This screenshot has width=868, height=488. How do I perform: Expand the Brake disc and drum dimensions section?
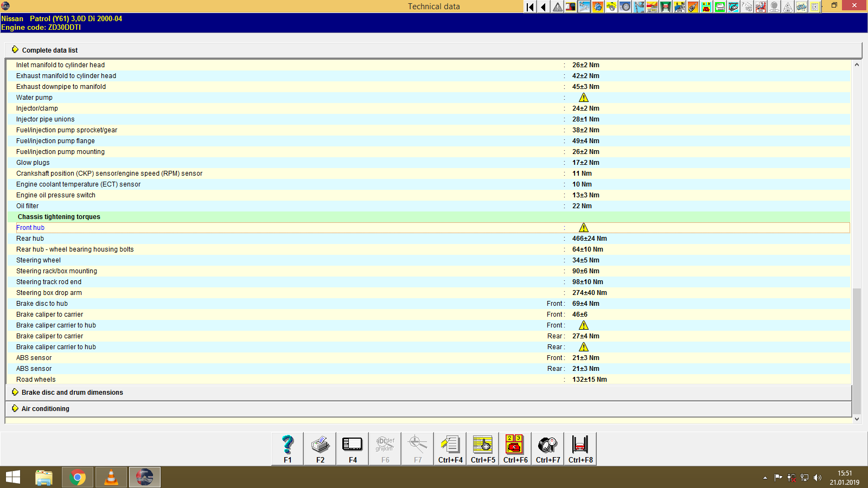point(72,392)
